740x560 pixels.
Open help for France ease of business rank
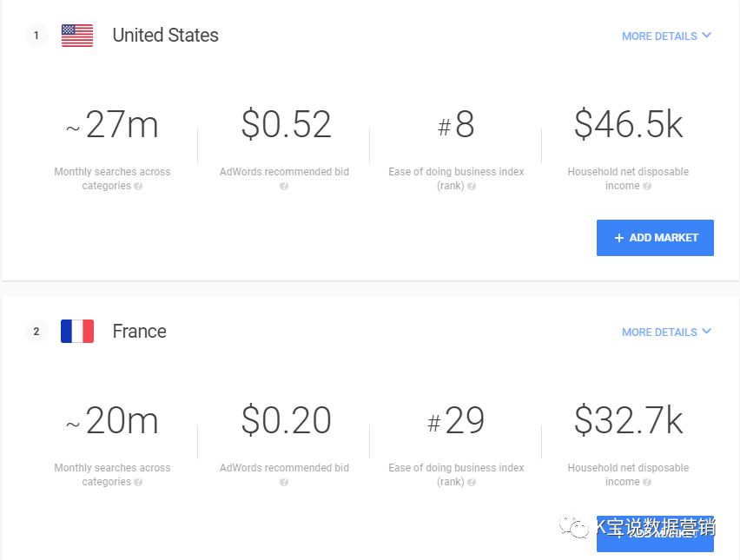pos(472,483)
